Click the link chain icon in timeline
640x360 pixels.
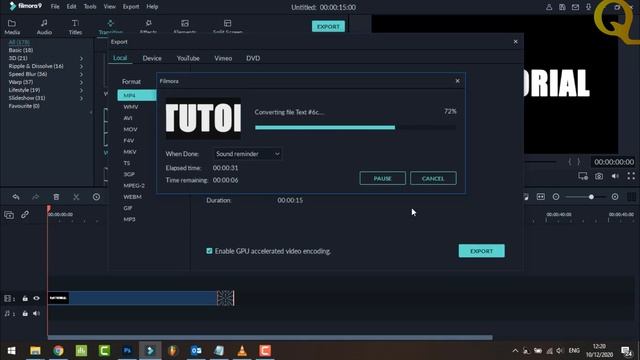pos(25,214)
